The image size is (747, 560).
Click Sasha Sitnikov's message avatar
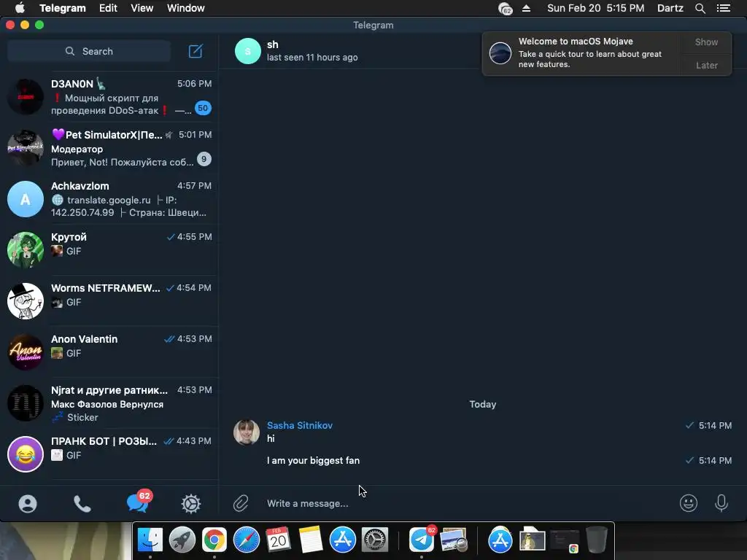click(x=247, y=432)
